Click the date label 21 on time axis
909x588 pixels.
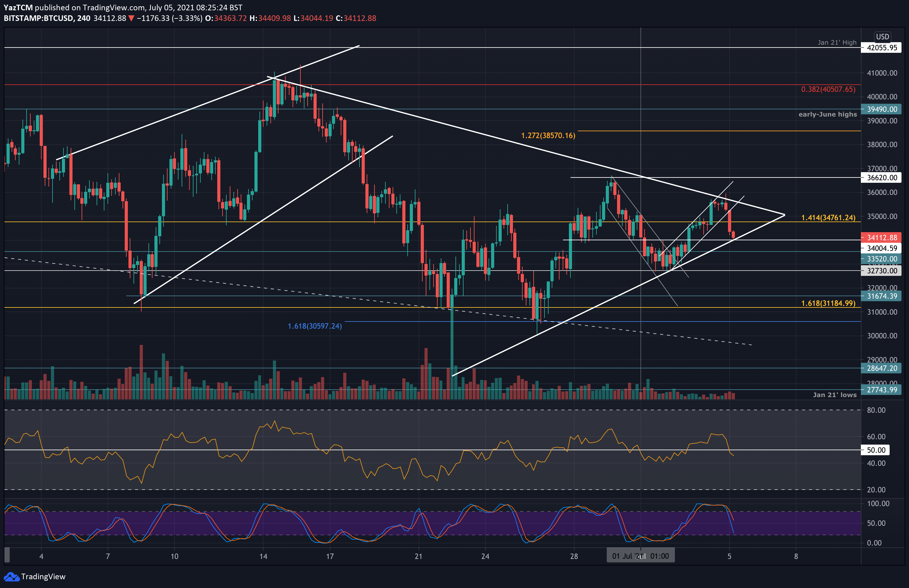point(419,556)
